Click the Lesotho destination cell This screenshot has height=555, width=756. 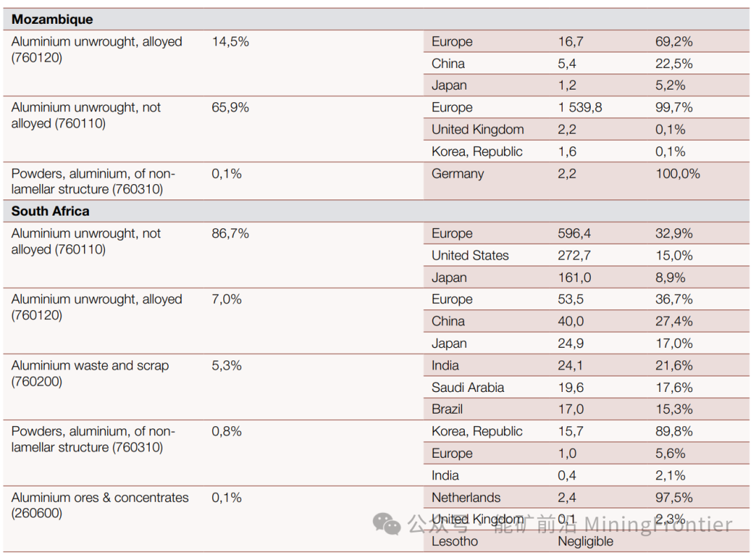point(454,541)
